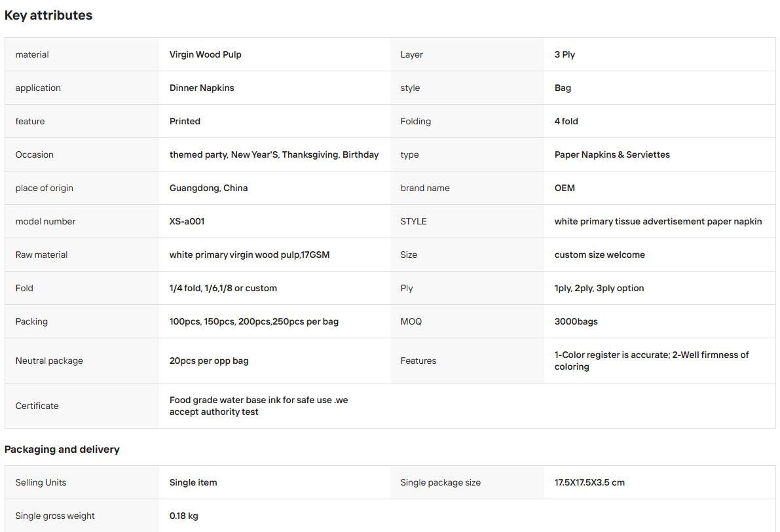
Task: Select Paper Napkins & Serviettes type value
Action: coord(612,154)
